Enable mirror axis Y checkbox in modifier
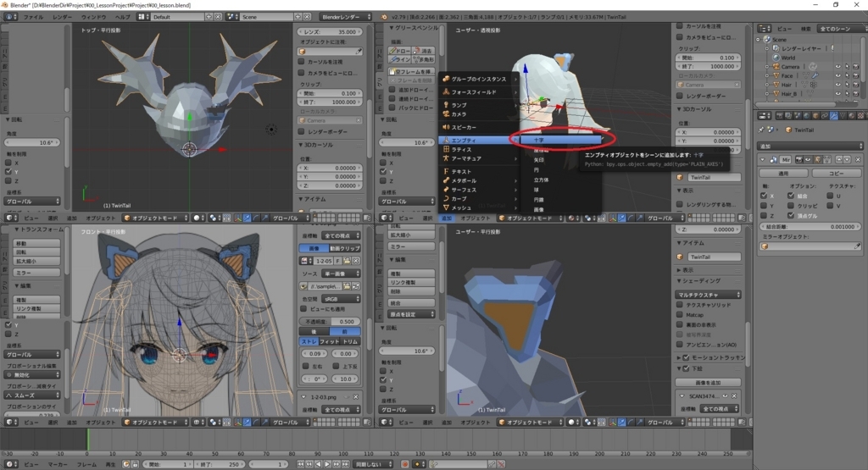Viewport: 868px width, 470px height. pos(764,206)
